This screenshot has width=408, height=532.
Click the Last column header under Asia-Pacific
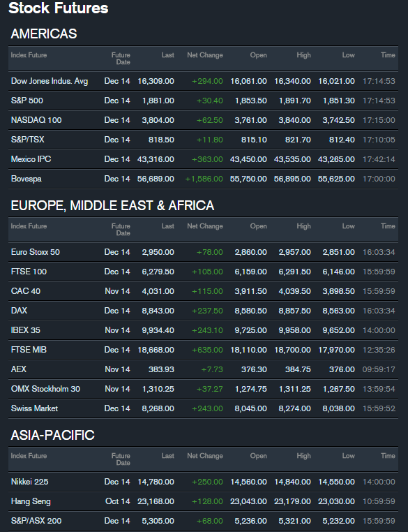[x=168, y=456]
